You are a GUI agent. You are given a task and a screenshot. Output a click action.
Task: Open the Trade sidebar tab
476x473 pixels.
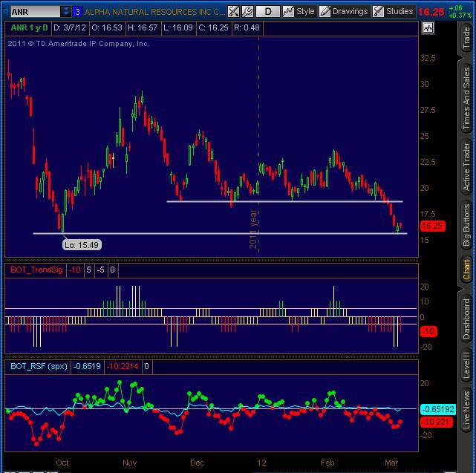click(466, 38)
